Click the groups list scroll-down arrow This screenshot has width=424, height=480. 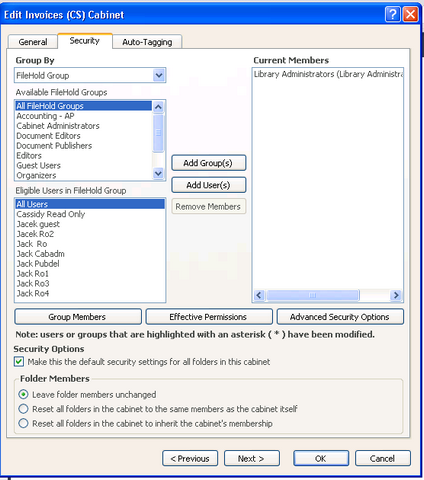click(x=158, y=173)
